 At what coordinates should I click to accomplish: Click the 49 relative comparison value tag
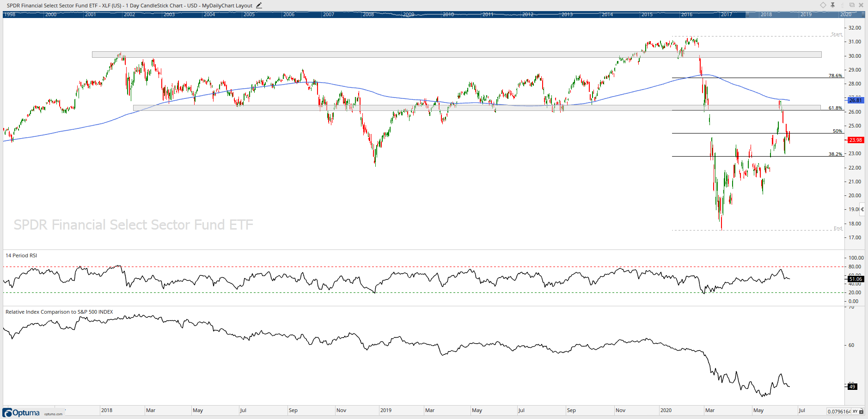coord(852,387)
